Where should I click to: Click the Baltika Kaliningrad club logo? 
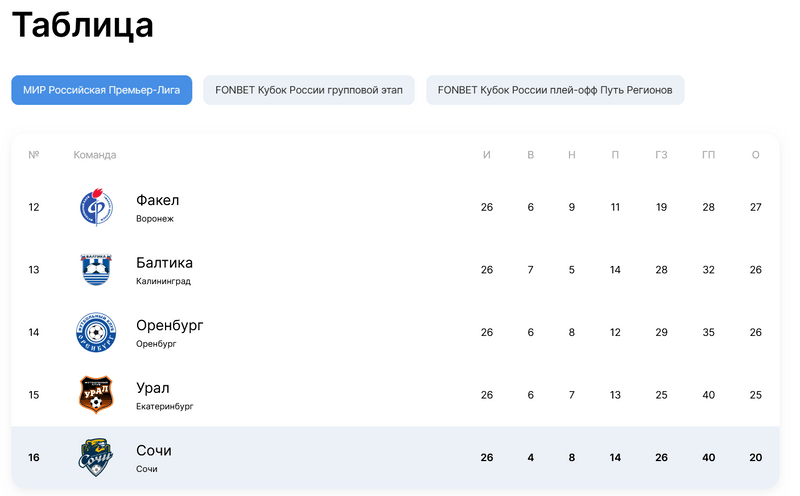(96, 270)
